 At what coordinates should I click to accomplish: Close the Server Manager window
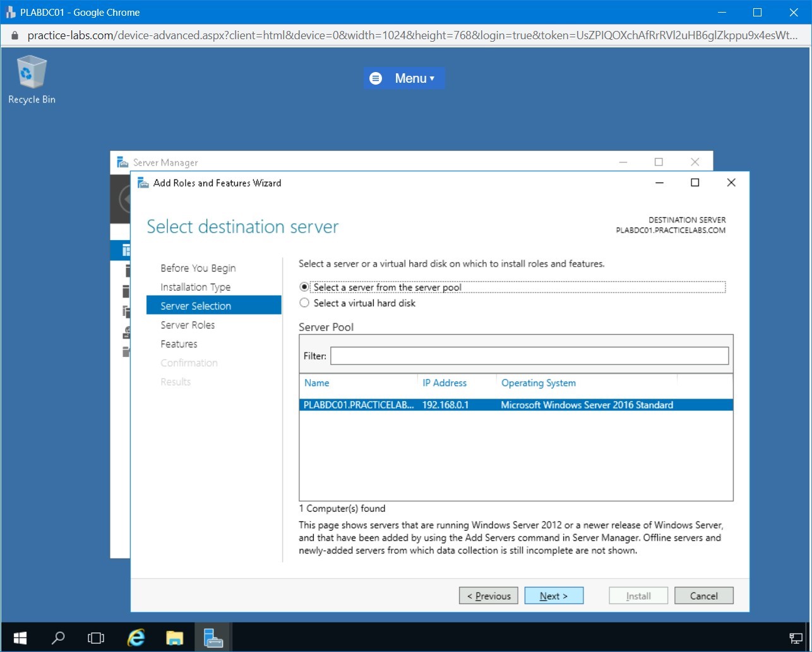pos(695,162)
